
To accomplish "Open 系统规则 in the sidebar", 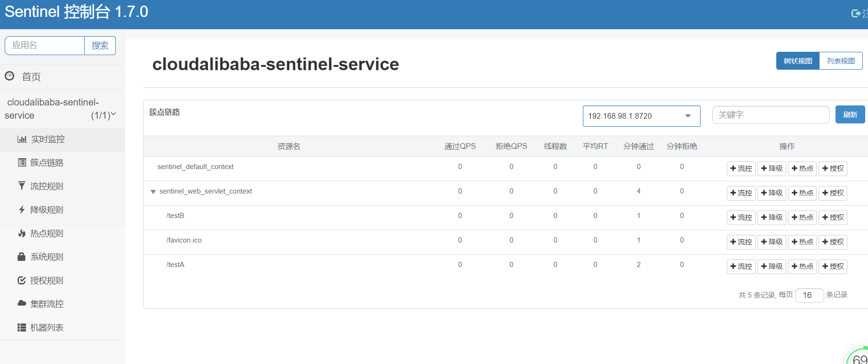I will pos(63,257).
